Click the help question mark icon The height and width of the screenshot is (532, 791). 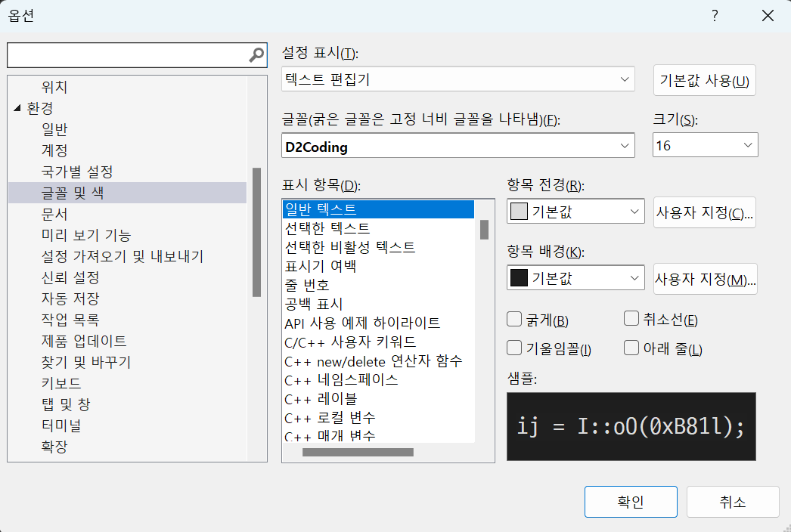[715, 16]
